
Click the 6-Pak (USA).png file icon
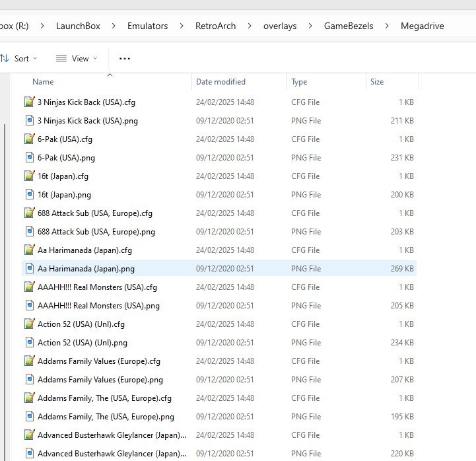tap(30, 158)
